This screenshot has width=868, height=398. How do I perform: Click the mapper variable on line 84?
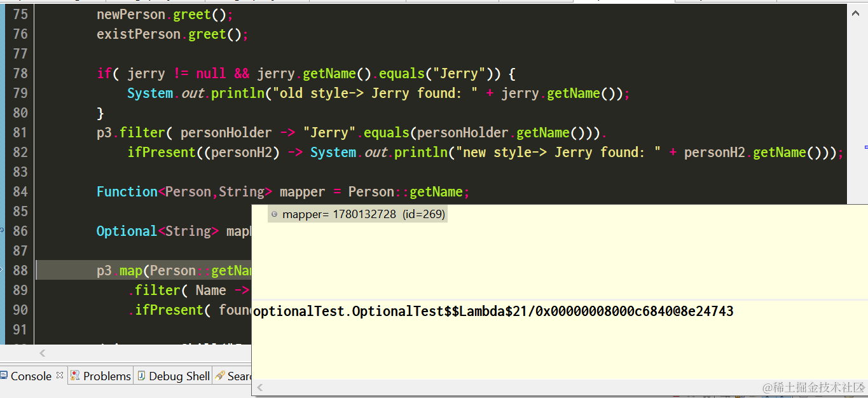tap(302, 191)
